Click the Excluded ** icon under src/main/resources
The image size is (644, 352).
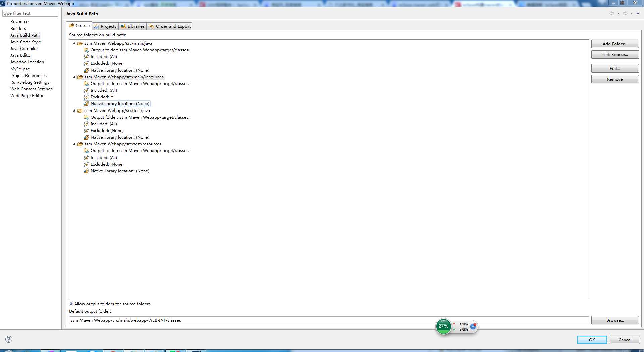(86, 97)
